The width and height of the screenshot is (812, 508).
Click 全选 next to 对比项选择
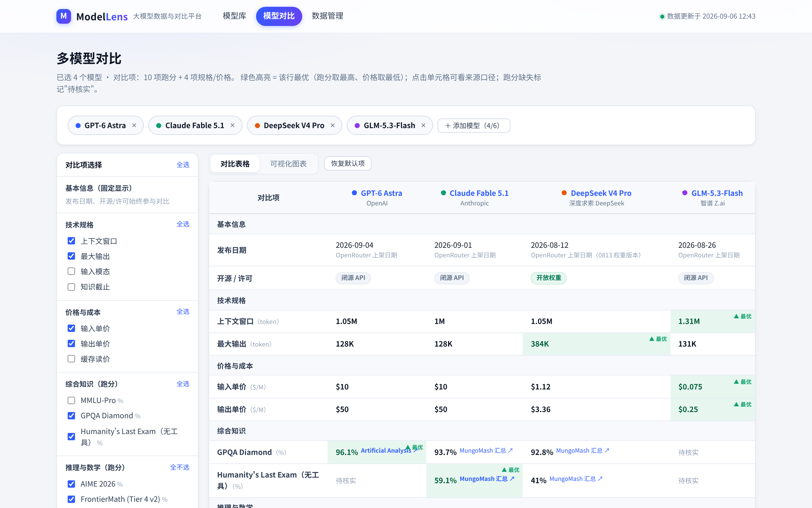(183, 165)
